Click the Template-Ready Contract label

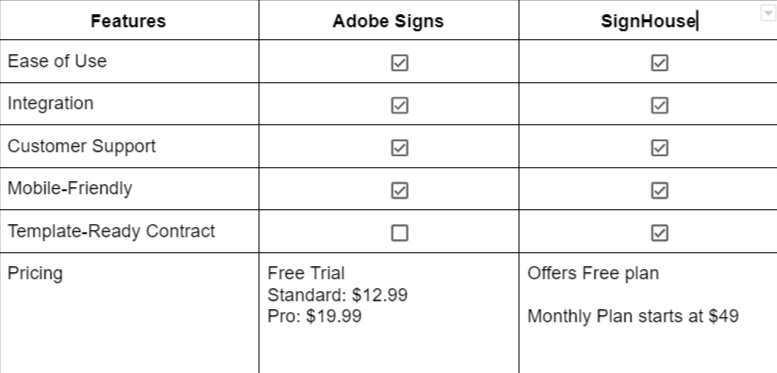(x=111, y=231)
